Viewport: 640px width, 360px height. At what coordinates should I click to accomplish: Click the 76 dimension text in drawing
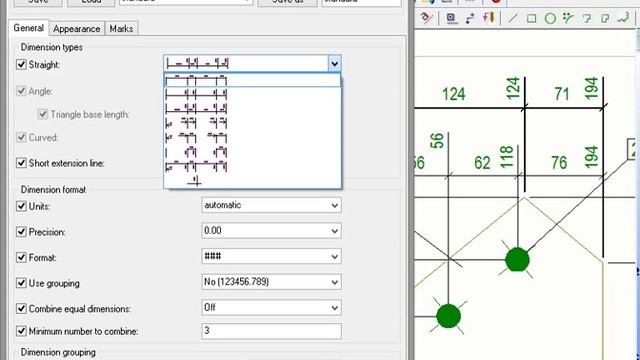(559, 163)
